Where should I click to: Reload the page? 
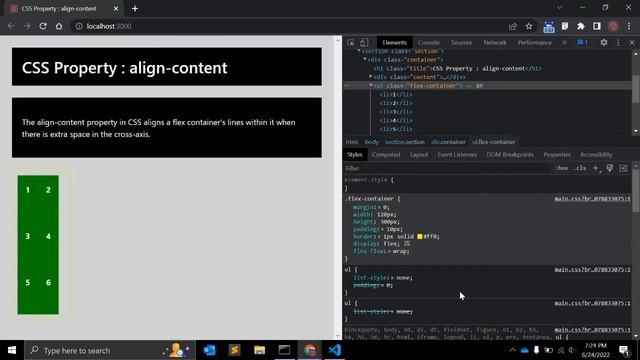[x=43, y=26]
